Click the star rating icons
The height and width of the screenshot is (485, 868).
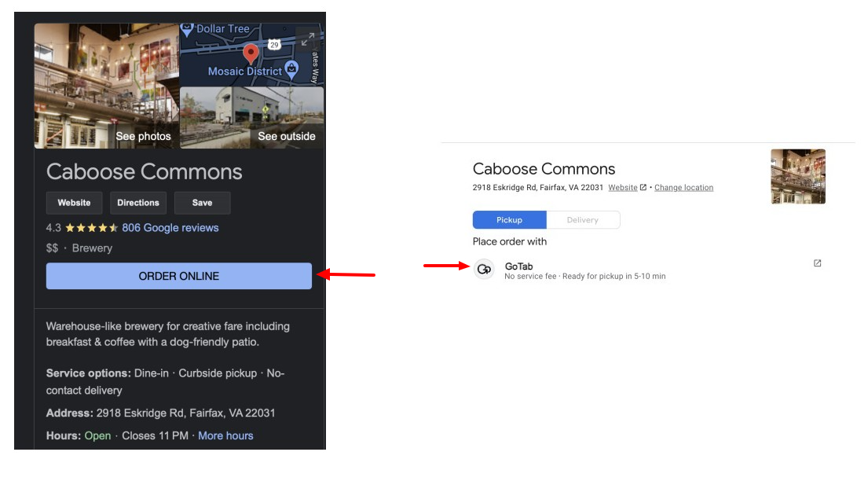[91, 228]
